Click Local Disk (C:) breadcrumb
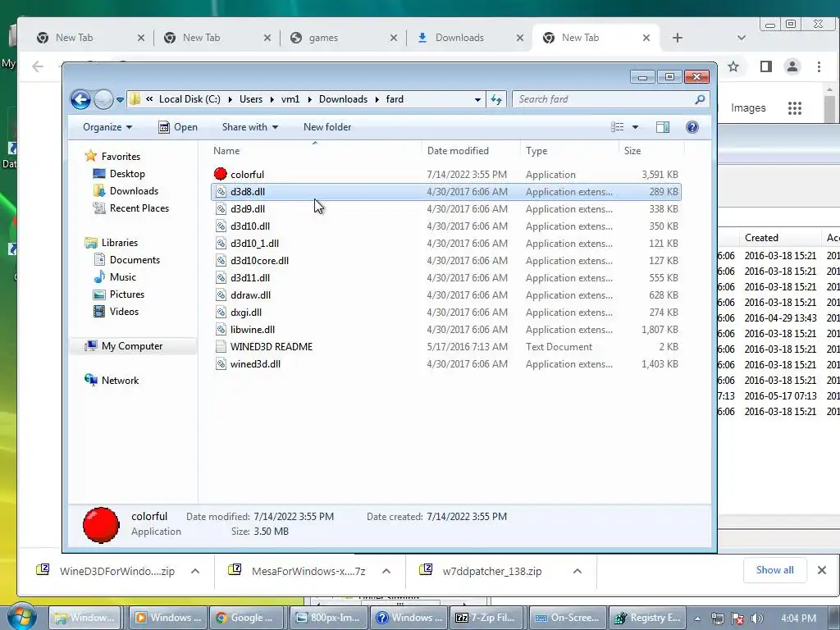 click(189, 99)
